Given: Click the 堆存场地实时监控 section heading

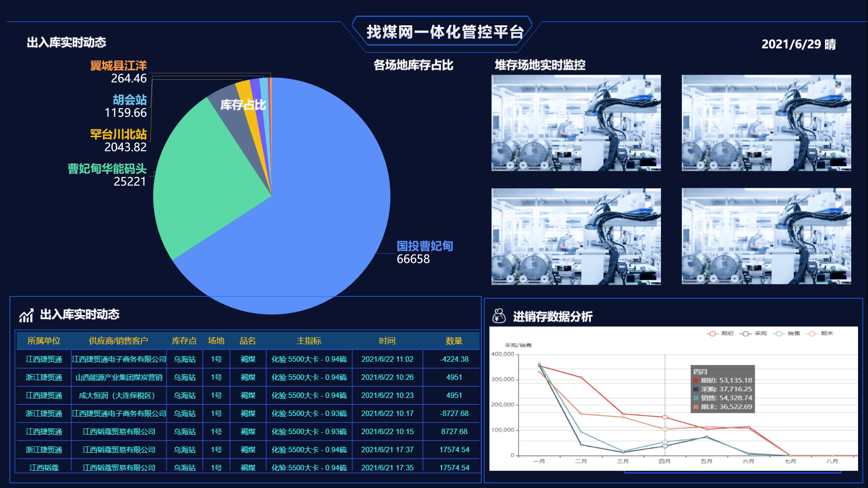Looking at the screenshot, I should pos(540,65).
